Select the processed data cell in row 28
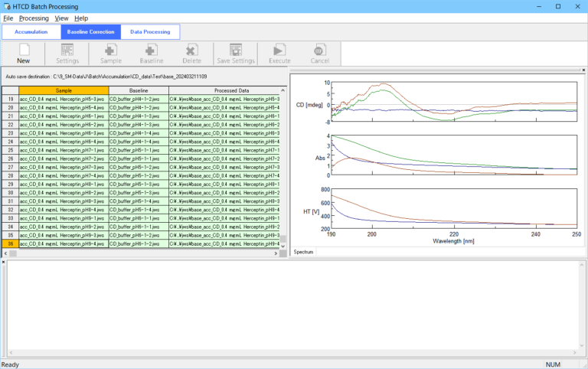The image size is (588, 369). 224,175
